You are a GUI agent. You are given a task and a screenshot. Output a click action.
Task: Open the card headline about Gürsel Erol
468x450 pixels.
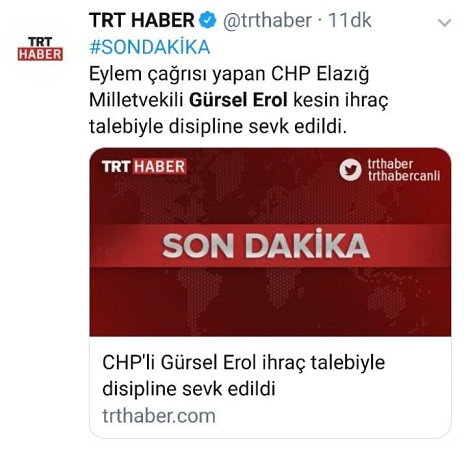pos(243,376)
